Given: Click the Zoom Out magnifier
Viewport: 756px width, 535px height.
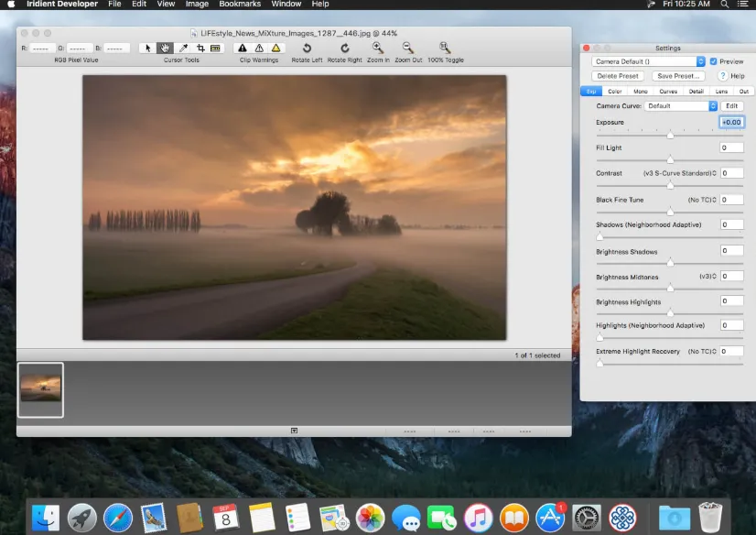Looking at the screenshot, I should (x=408, y=48).
